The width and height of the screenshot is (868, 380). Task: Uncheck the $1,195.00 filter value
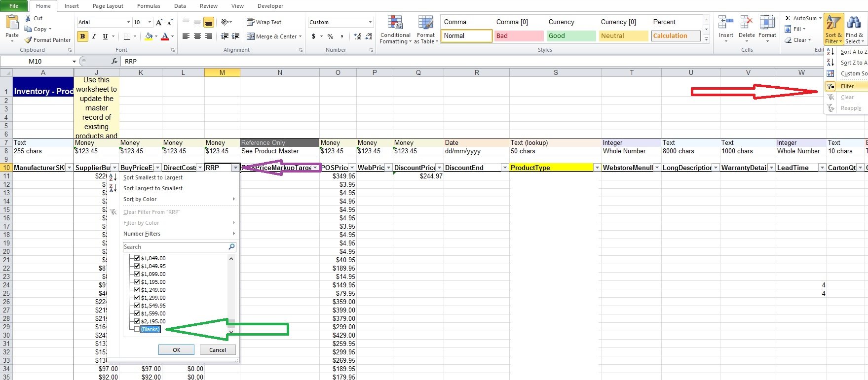tap(137, 282)
